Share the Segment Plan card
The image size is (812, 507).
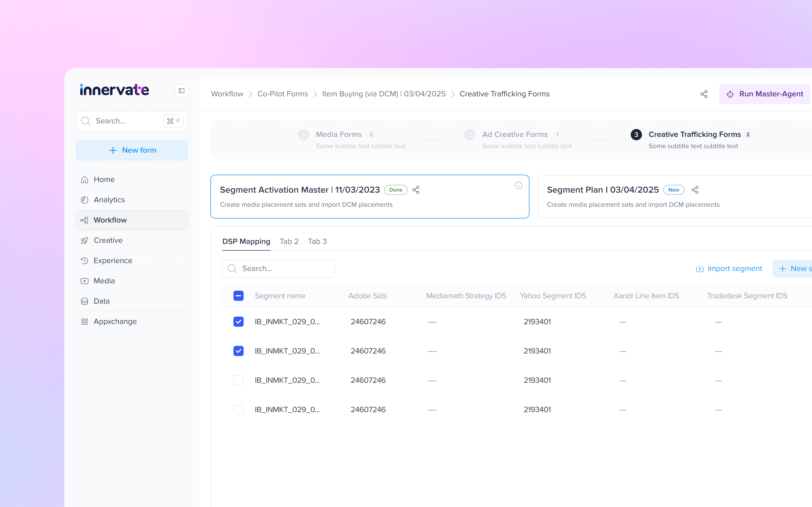[695, 190]
